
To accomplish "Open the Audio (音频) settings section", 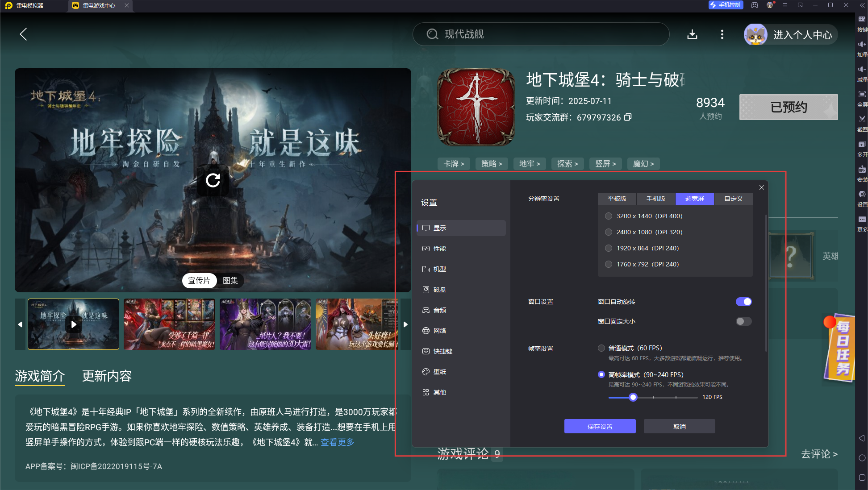I will pos(461,310).
